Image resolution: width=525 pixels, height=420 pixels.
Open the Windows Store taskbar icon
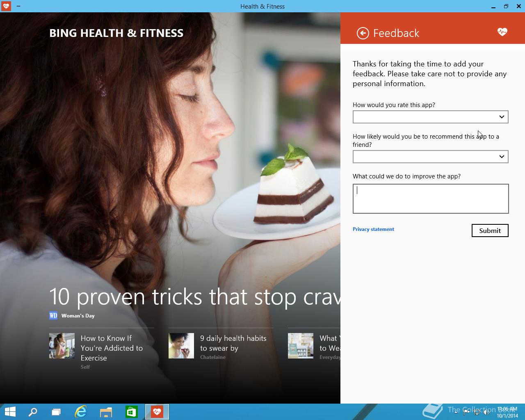pyautogui.click(x=131, y=412)
